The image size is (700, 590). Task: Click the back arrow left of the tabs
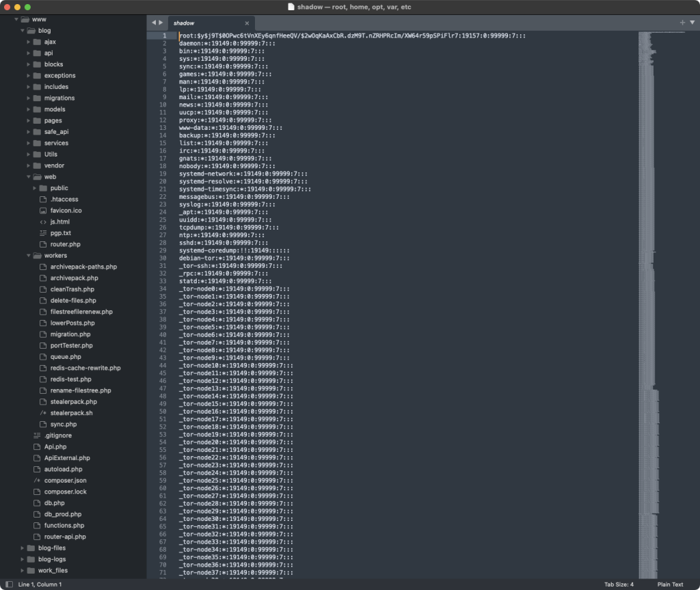(154, 23)
